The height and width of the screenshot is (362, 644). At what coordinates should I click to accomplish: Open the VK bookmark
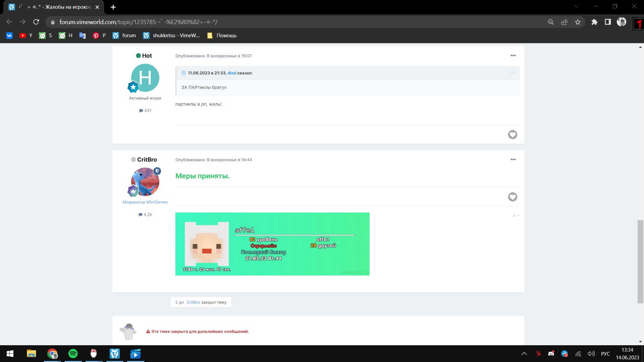pyautogui.click(x=9, y=36)
